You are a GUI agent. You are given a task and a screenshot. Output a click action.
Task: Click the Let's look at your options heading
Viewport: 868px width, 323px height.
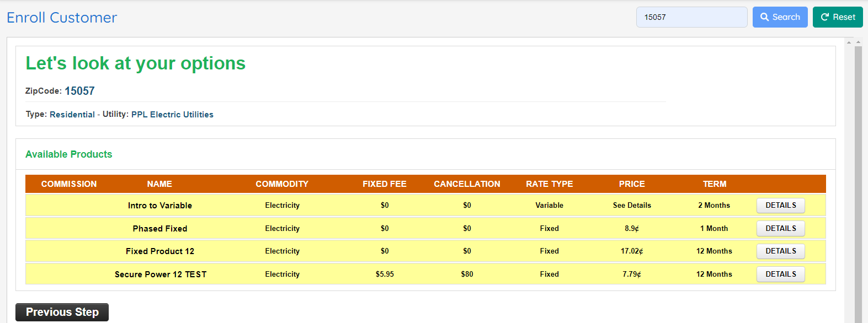click(x=135, y=63)
